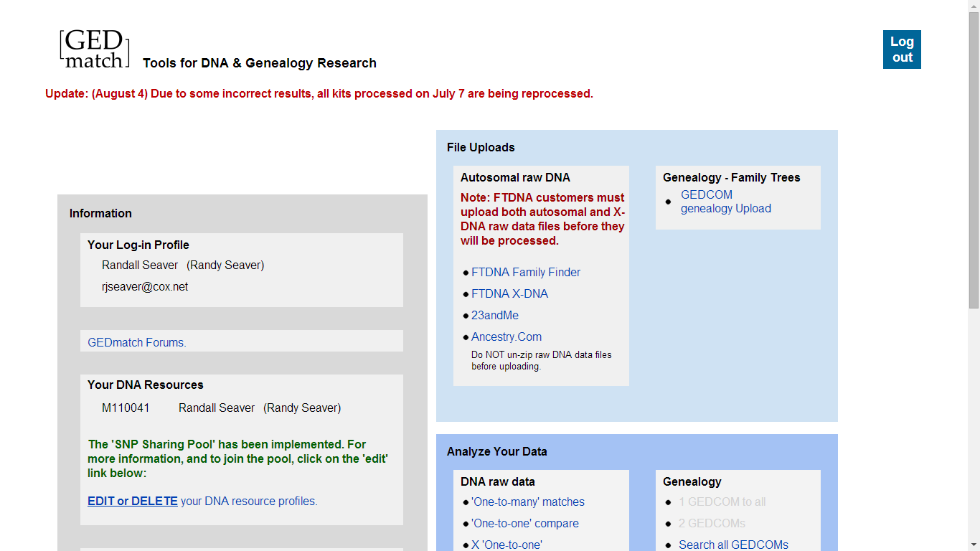Visit the GEDmatch Forums
The image size is (980, 551).
click(x=136, y=342)
